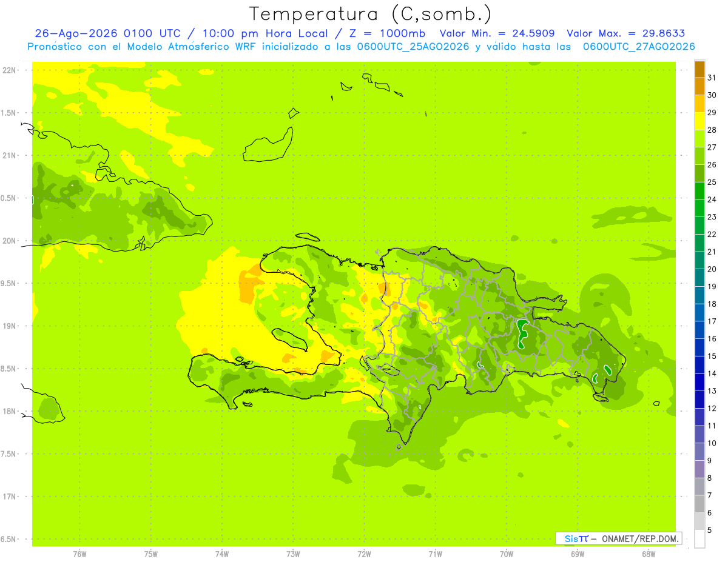Pick the lime legend swatch between 27 and 28
Screen dimensions: 728x562
(699, 139)
